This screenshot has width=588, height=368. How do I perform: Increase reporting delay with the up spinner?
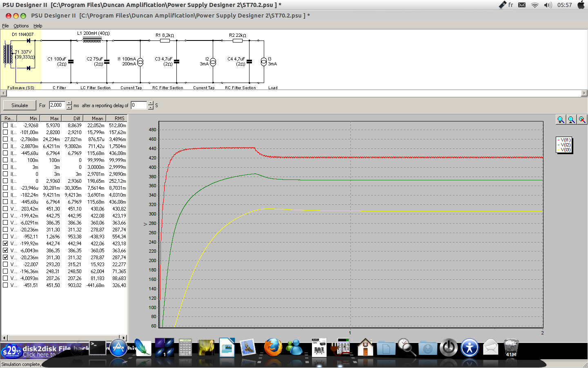click(151, 103)
